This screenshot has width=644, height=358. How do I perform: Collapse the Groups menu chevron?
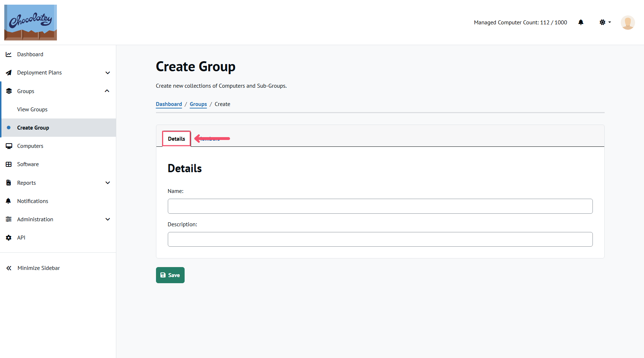(x=107, y=91)
